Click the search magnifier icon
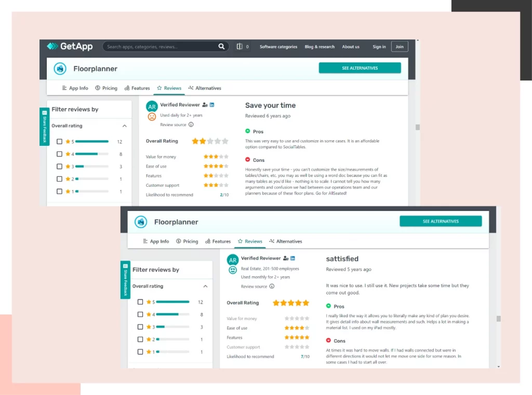532x395 pixels. [x=221, y=46]
